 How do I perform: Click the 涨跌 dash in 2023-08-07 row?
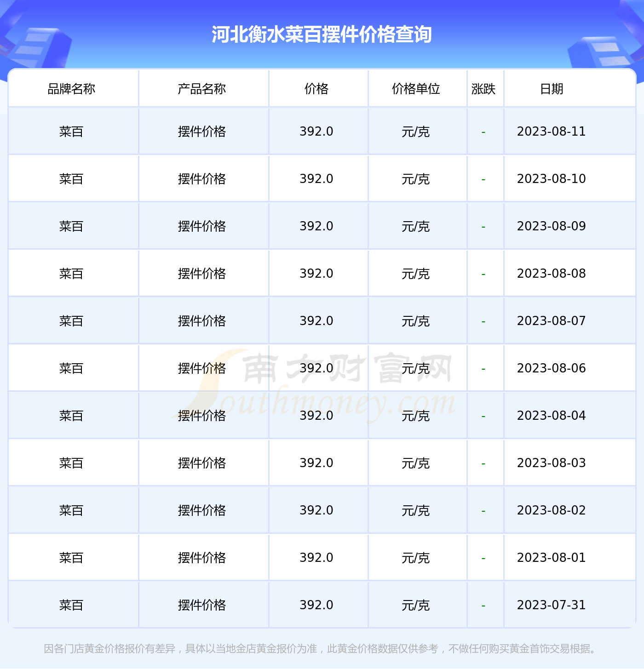[483, 322]
